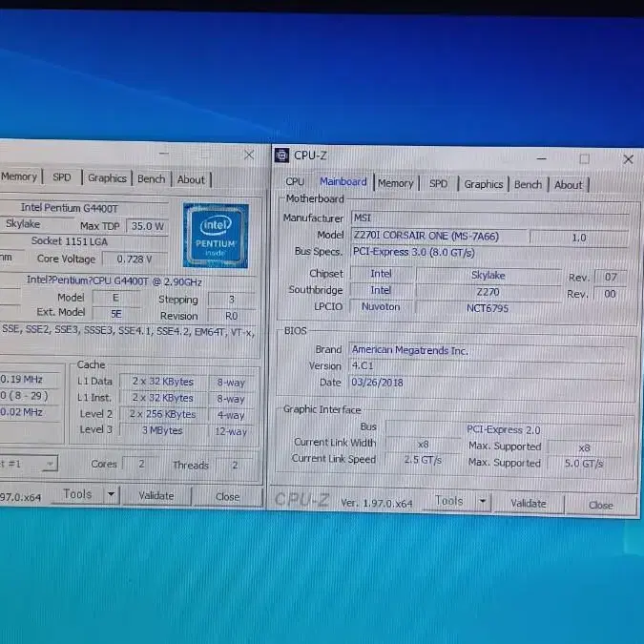Image resolution: width=644 pixels, height=644 pixels.
Task: Click BIOS brand American Megatrends Inc.
Action: (487, 350)
